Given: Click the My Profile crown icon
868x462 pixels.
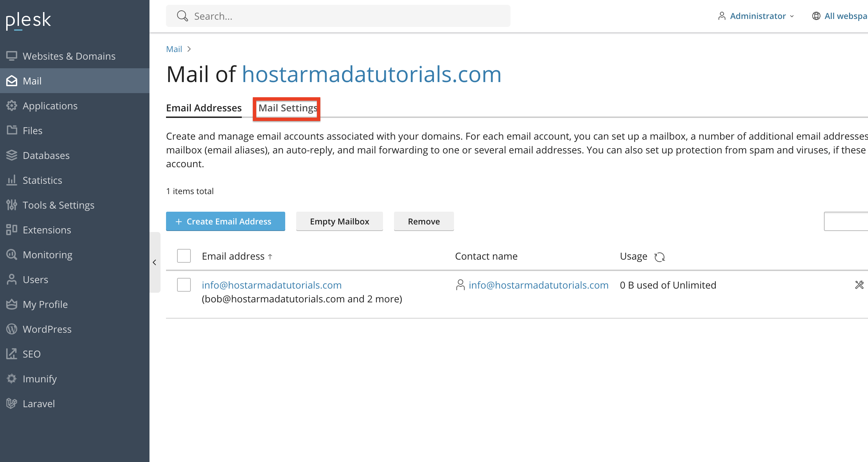Looking at the screenshot, I should (12, 304).
